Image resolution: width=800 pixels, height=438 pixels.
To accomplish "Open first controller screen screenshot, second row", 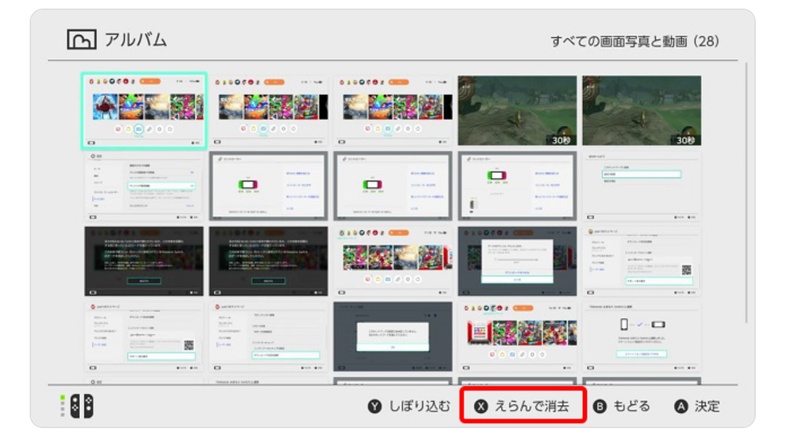I will click(268, 186).
